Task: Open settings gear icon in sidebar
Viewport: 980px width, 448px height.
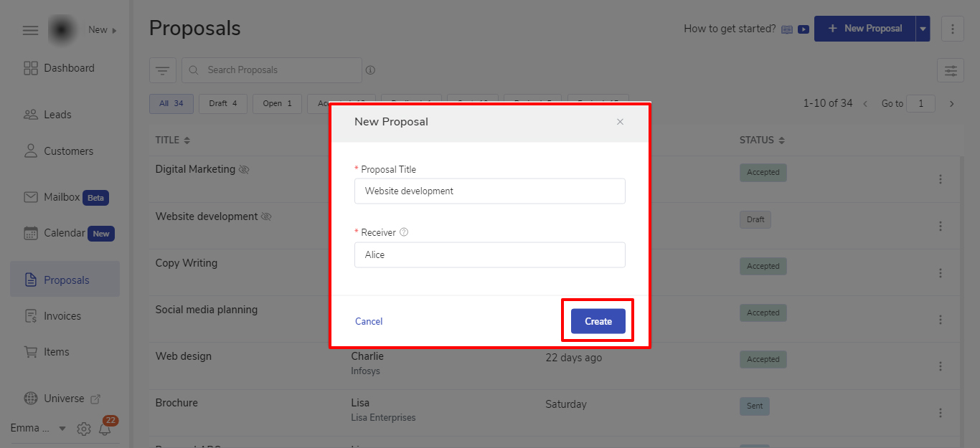Action: 84,429
